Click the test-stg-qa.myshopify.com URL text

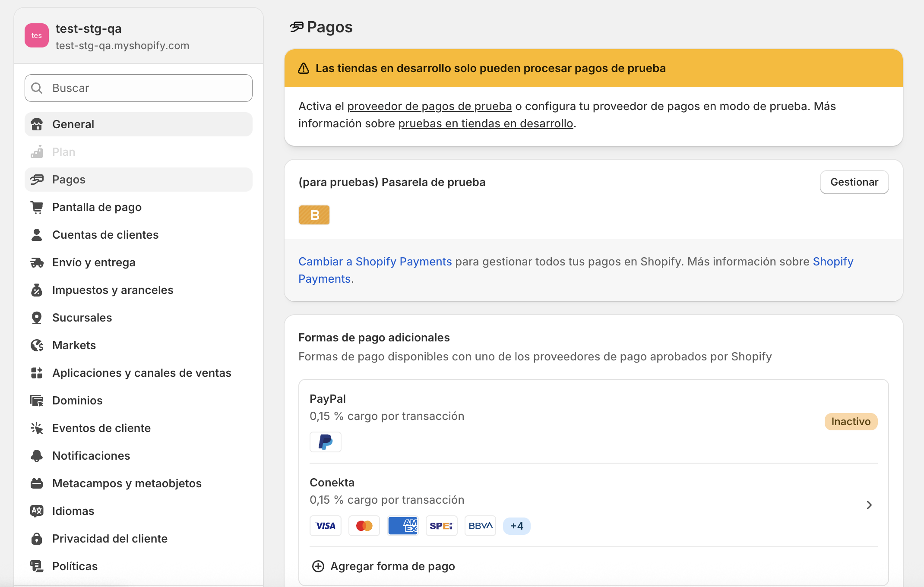point(122,46)
